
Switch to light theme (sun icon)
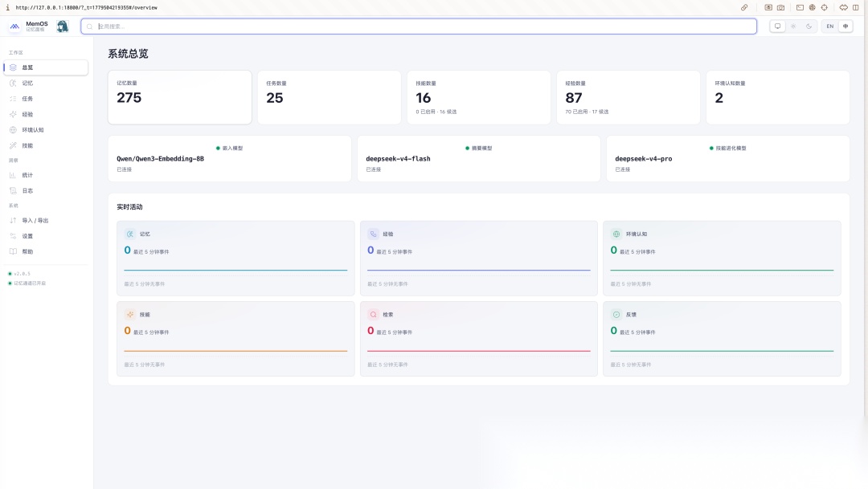pos(793,26)
